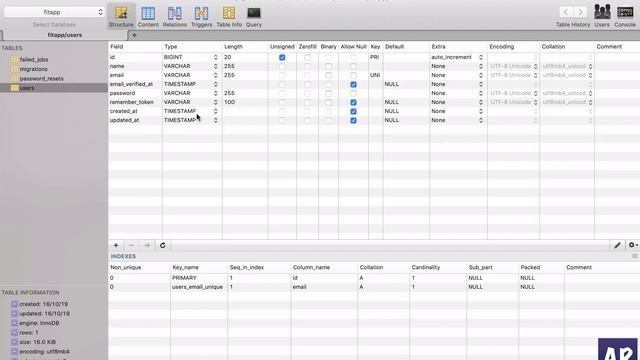This screenshot has width=640, height=360.
Task: Click the NULL default of created_at
Action: [391, 111]
